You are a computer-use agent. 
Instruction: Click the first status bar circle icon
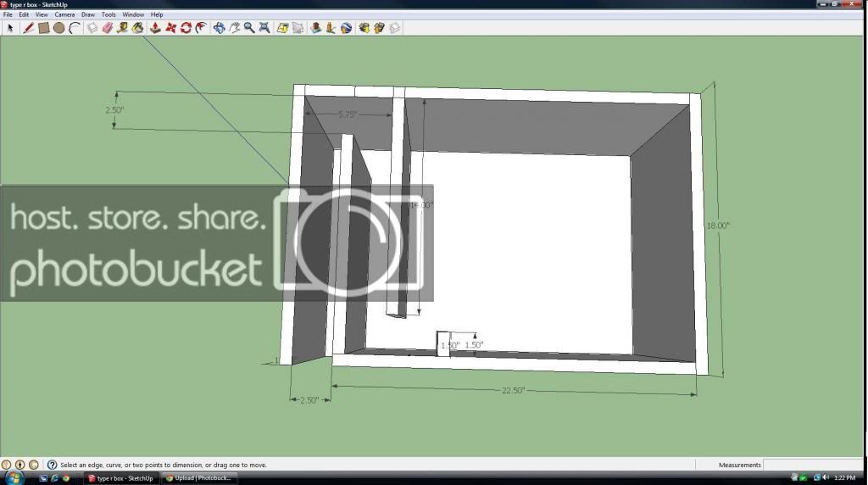(6, 465)
